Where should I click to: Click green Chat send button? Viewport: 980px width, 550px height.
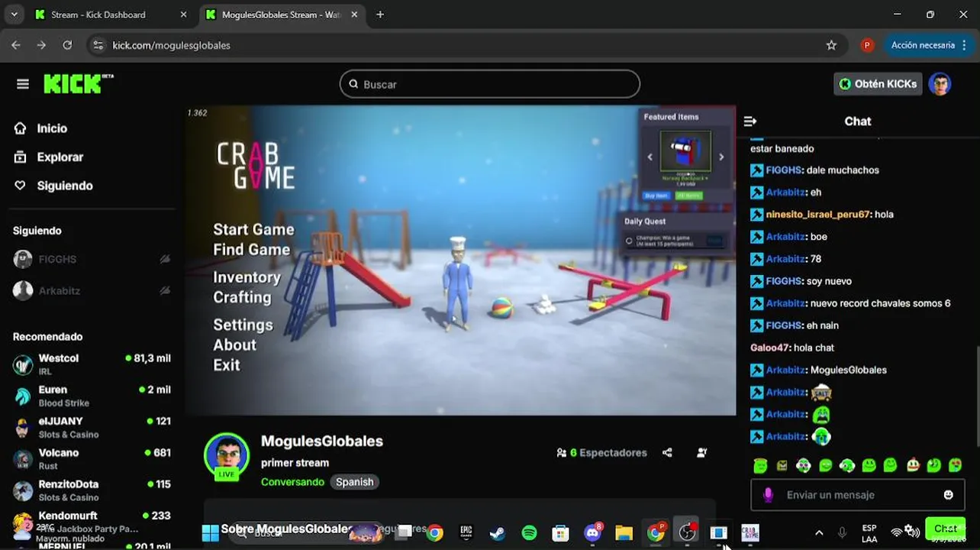945,528
